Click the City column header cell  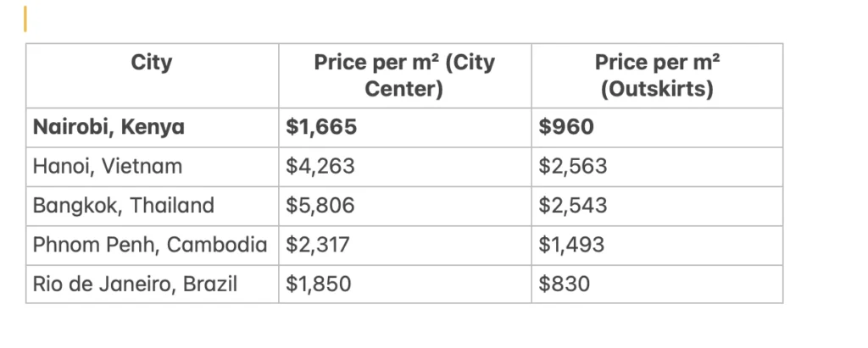coord(153,76)
